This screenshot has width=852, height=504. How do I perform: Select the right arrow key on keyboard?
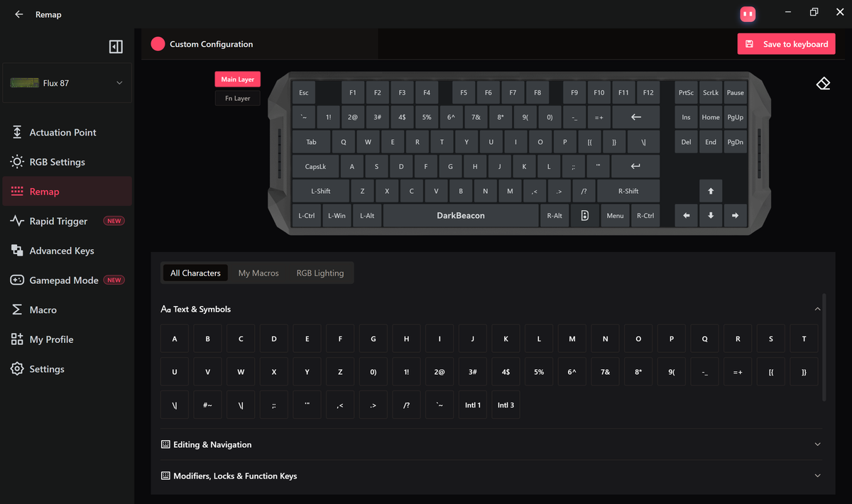coord(735,216)
